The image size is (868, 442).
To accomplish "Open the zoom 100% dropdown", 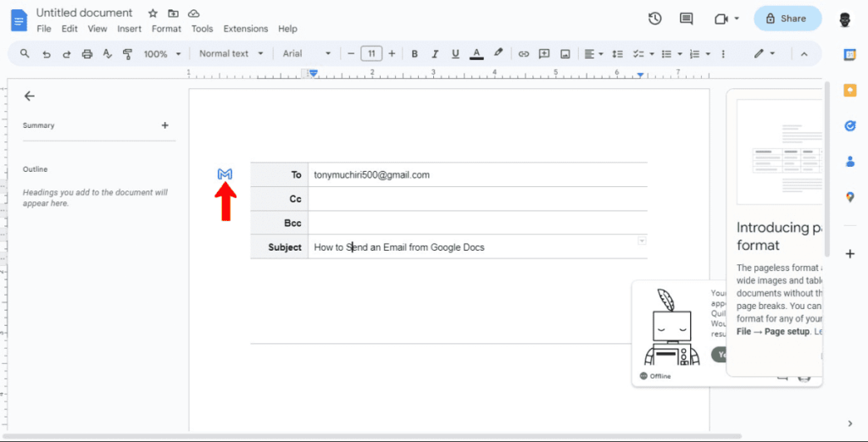I will [x=162, y=53].
